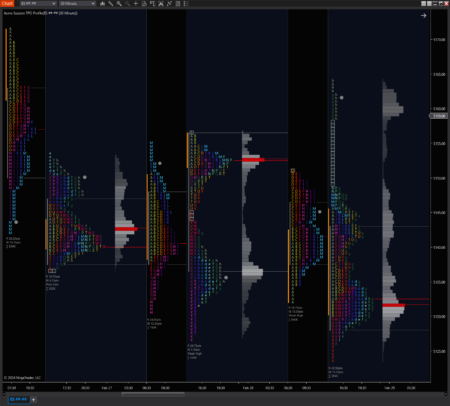
Task: Expand the 30 Minute interval dropdown
Action: pos(77,4)
